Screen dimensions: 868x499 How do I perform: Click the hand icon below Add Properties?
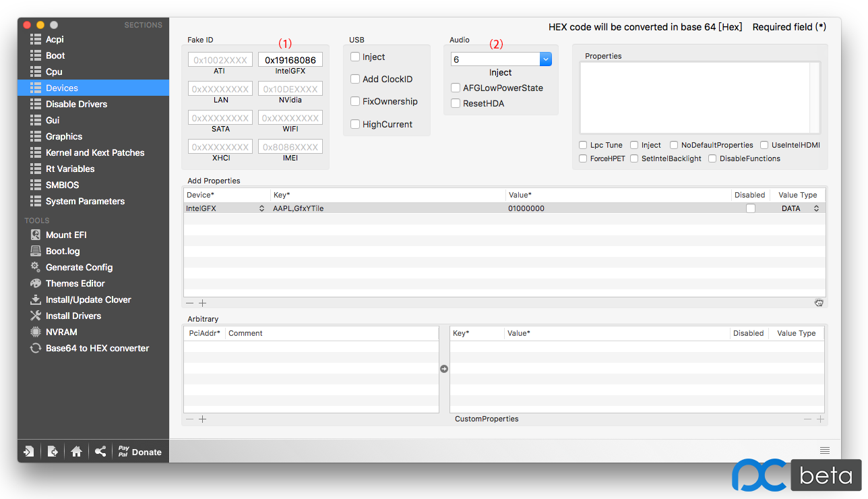pyautogui.click(x=819, y=303)
